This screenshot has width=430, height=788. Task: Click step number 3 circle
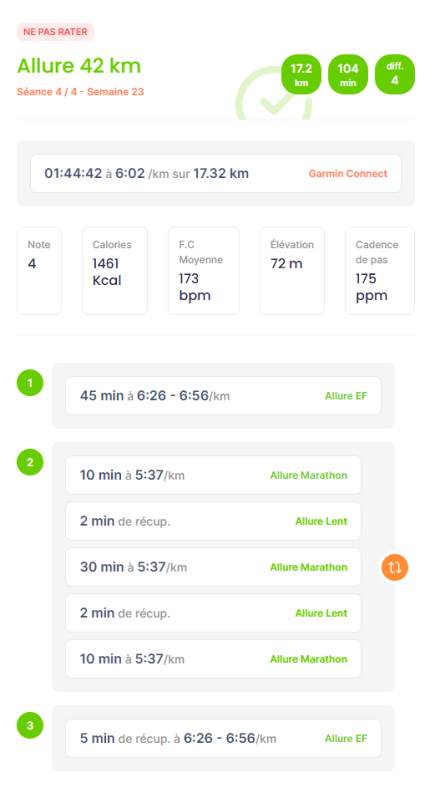30,725
